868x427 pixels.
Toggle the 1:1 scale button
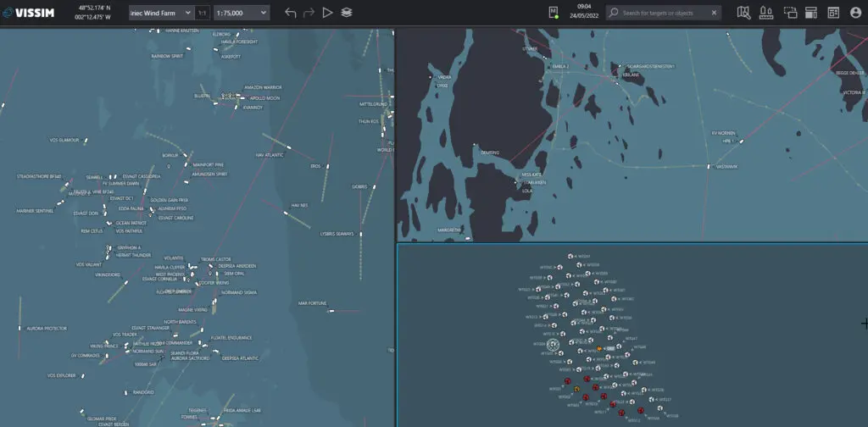pos(203,14)
